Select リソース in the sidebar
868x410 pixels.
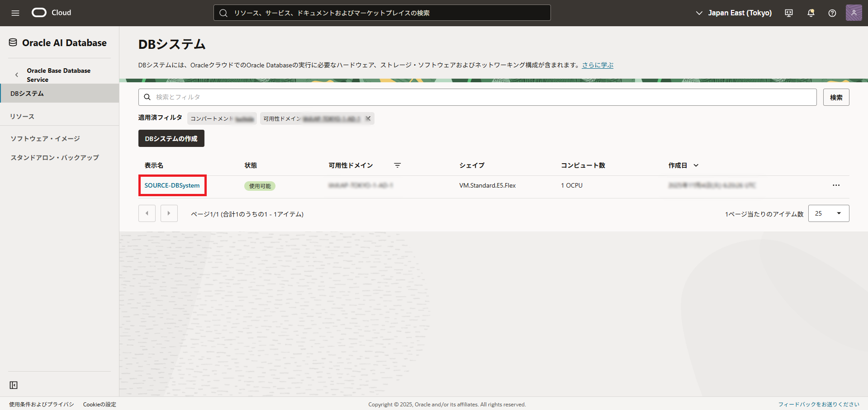tap(22, 116)
